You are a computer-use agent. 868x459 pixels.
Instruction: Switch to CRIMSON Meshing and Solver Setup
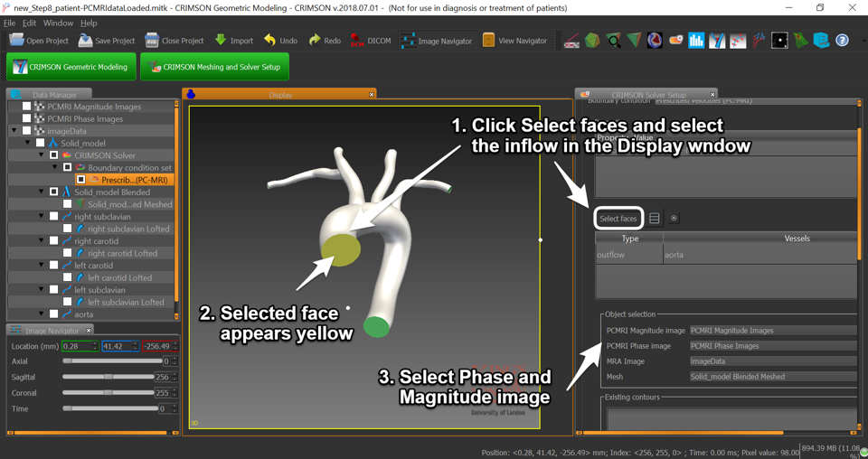click(x=214, y=67)
